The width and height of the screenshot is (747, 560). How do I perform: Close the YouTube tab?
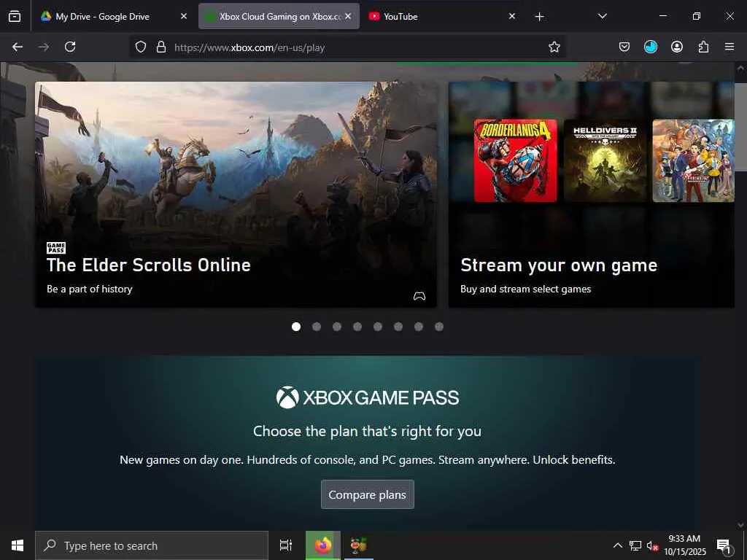[511, 16]
